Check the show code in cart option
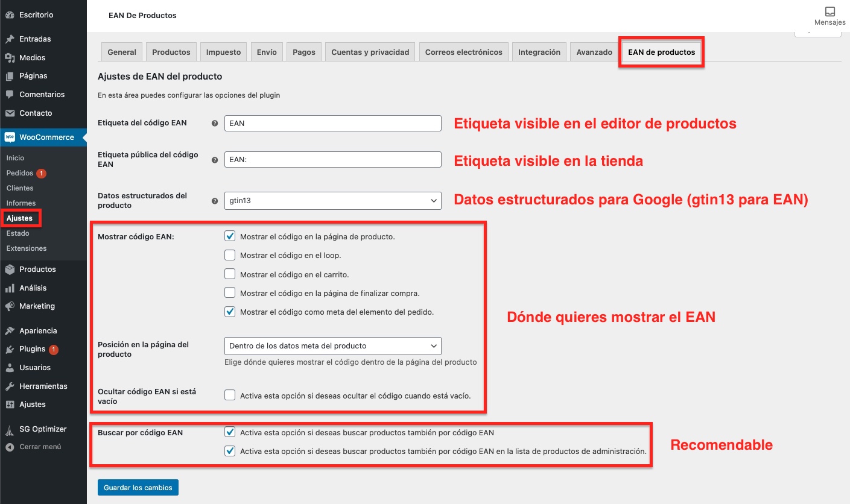The image size is (850, 504). pos(230,274)
